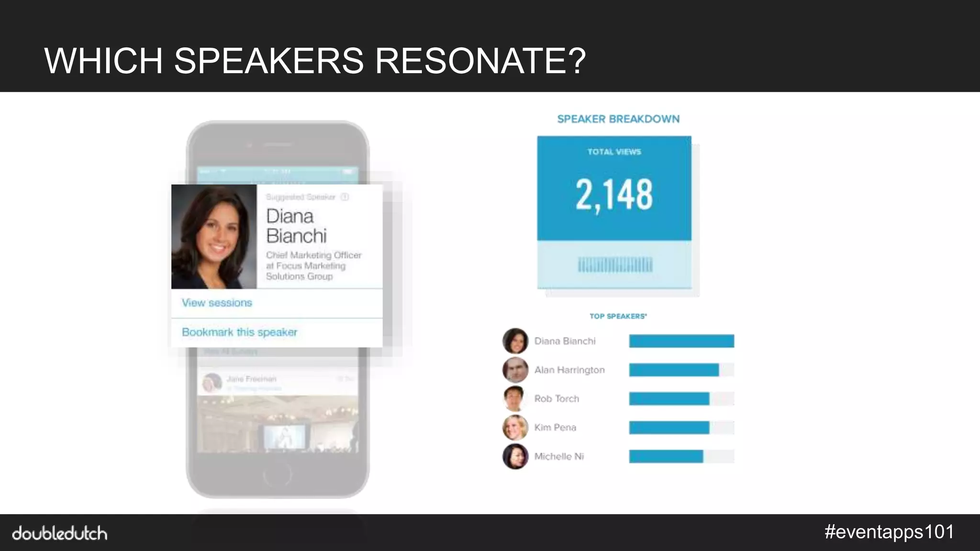Screen dimensions: 980x551
Task: Click Alan Harrington's views bar
Action: [681, 370]
